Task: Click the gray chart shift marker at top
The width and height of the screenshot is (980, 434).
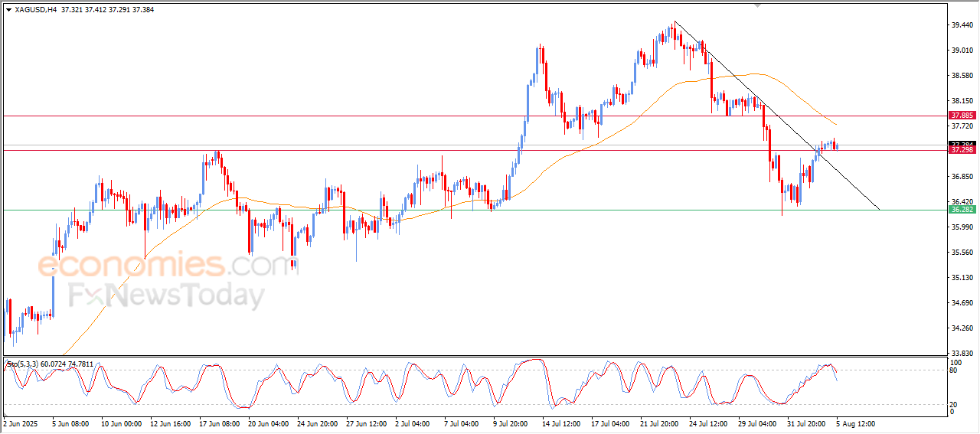Action: coord(758,5)
